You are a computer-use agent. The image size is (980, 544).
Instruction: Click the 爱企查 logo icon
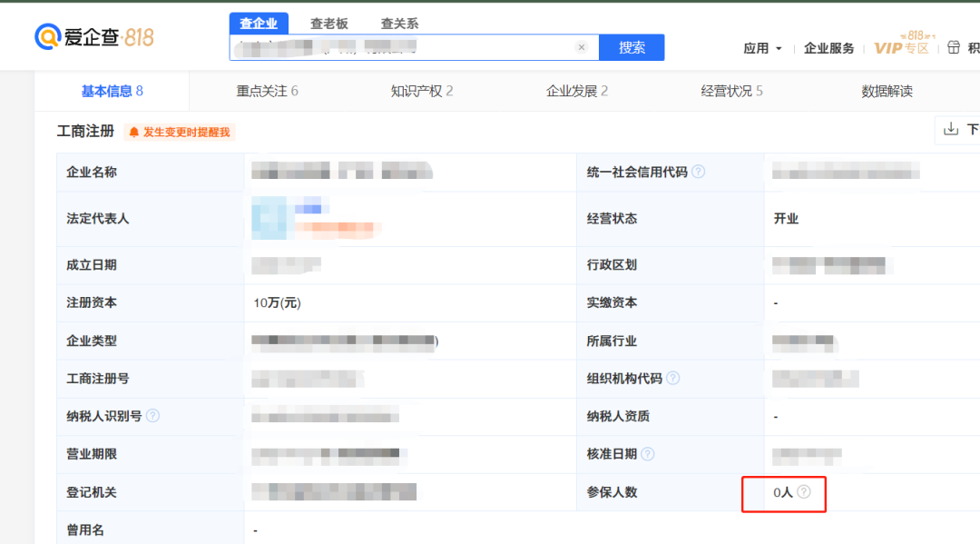(x=47, y=37)
